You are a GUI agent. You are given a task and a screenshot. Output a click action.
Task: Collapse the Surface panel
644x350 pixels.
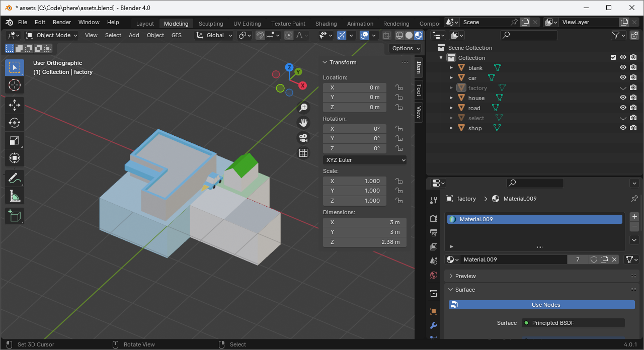[x=451, y=290]
